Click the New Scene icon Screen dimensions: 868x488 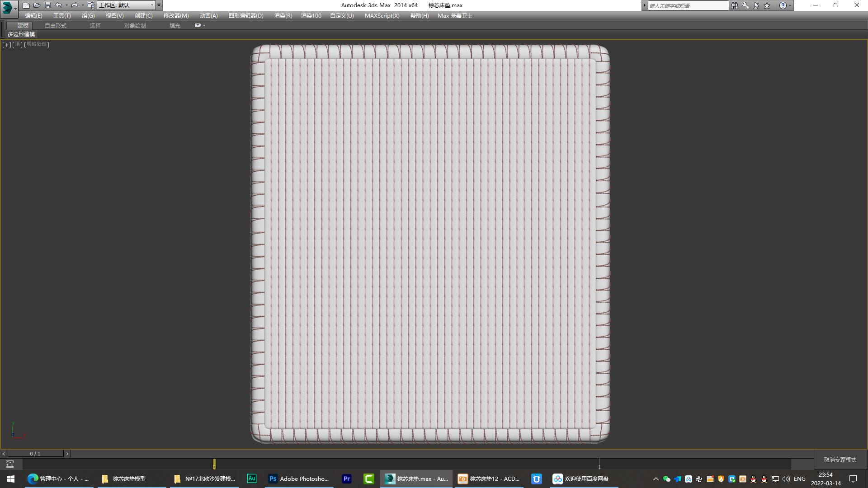(26, 5)
